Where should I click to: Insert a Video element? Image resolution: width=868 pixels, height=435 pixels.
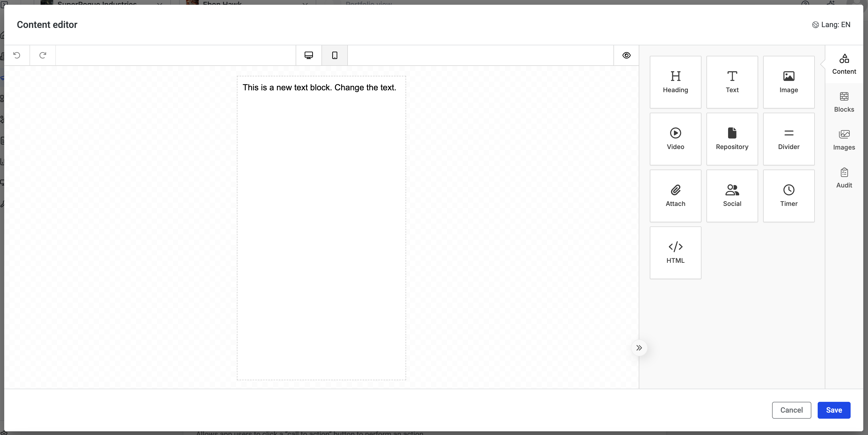(x=675, y=139)
